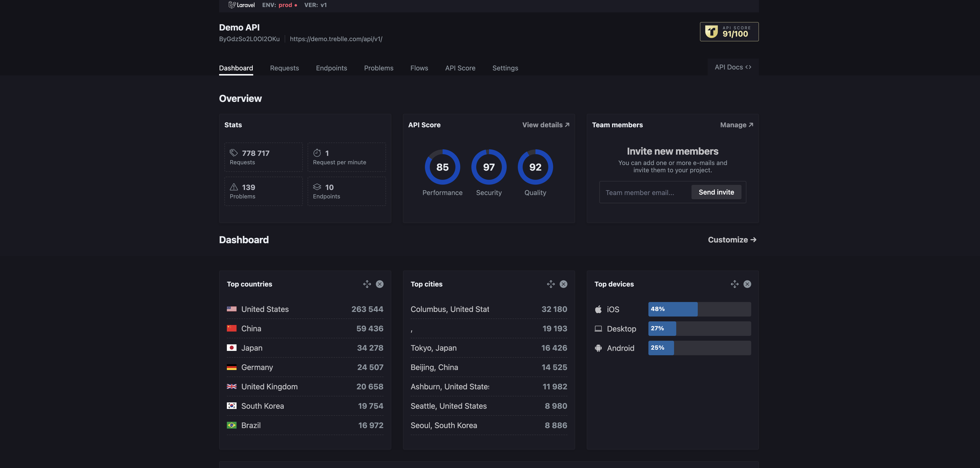The width and height of the screenshot is (980, 468).
Task: Switch to the Requests tab
Action: [x=284, y=68]
